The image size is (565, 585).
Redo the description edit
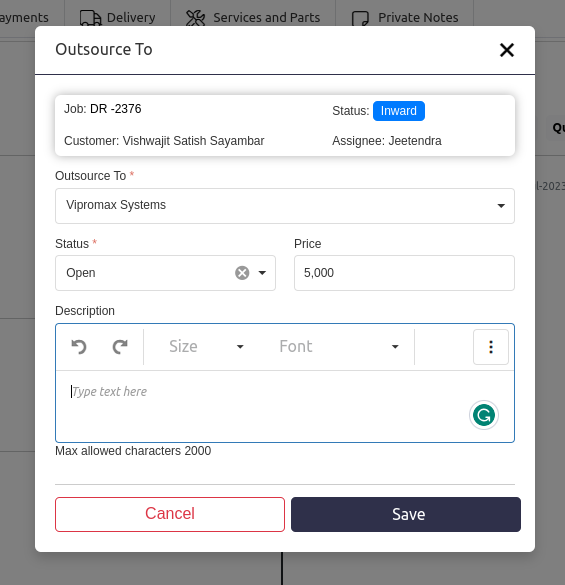[x=120, y=347]
